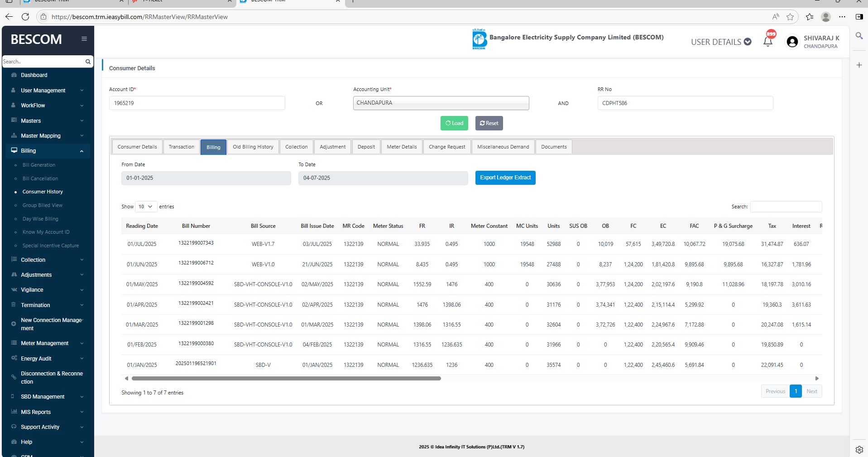Open Group Billed View in sidebar
This screenshot has height=457, width=868.
43,206
